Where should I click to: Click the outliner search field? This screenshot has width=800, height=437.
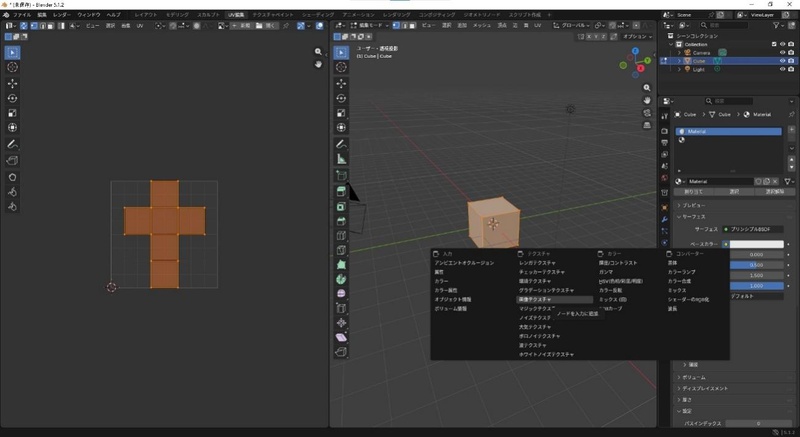point(724,25)
